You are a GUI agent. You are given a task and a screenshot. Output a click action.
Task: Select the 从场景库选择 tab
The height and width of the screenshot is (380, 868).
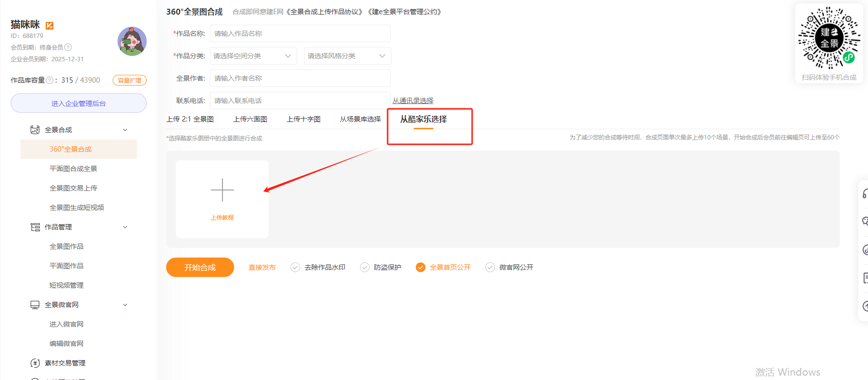360,119
